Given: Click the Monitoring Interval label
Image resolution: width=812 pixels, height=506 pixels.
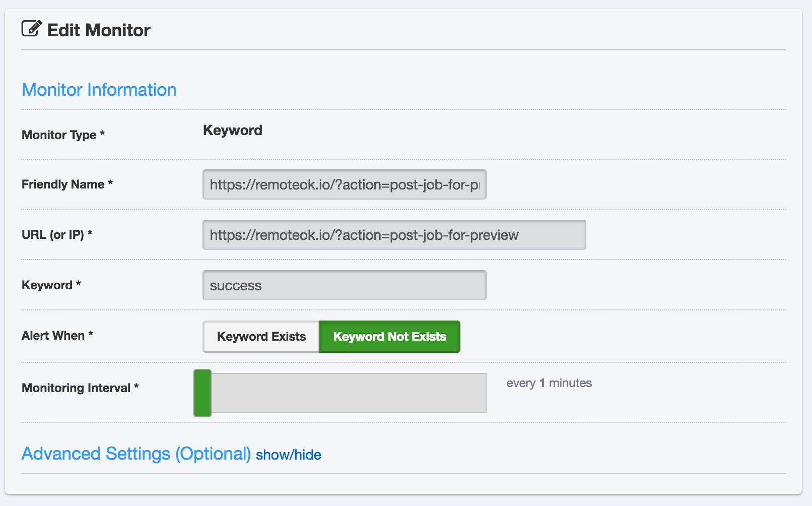Looking at the screenshot, I should 80,388.
